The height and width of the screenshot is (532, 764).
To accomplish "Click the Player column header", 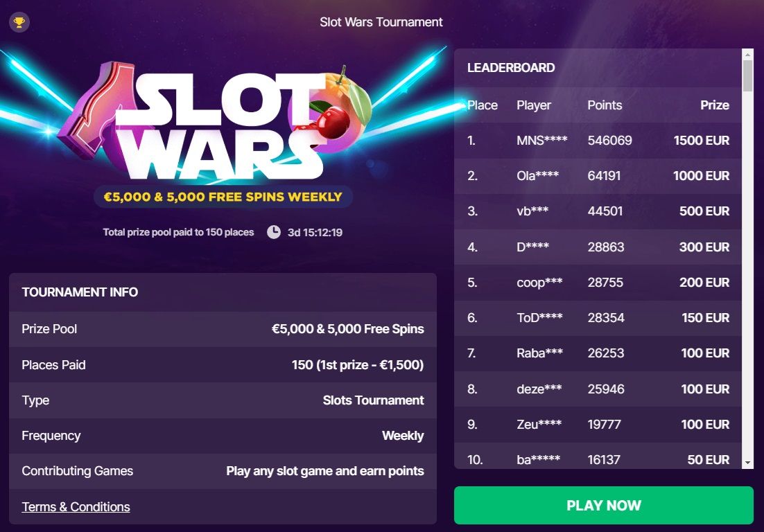I will tap(534, 105).
